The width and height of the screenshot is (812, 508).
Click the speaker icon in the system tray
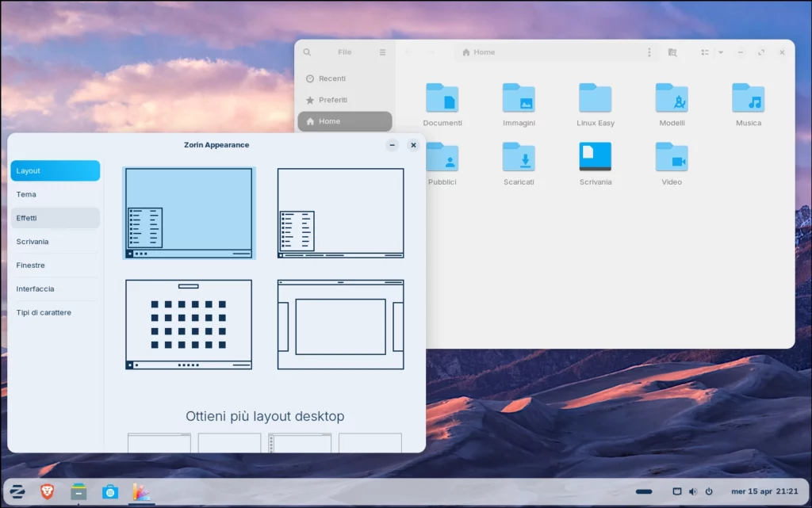[693, 491]
